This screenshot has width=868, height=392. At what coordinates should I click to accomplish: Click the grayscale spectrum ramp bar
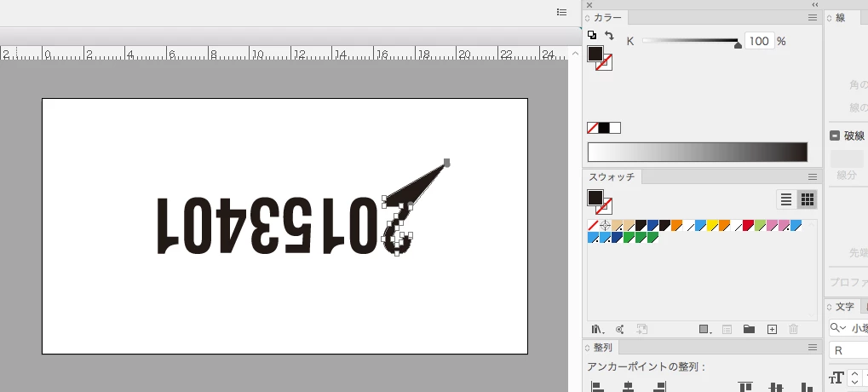[698, 152]
